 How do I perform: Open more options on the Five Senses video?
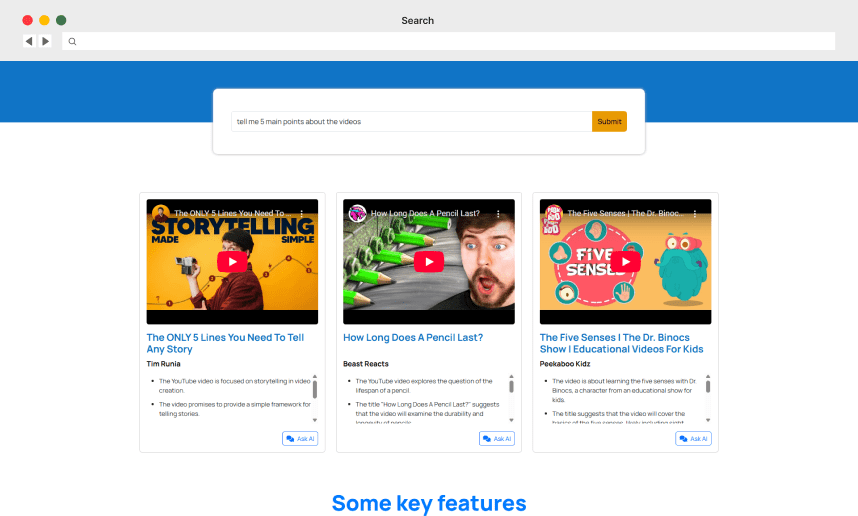tap(697, 214)
